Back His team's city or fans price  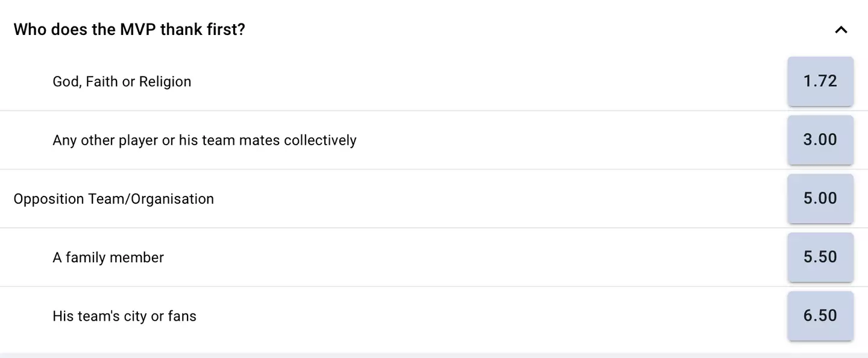coord(820,315)
